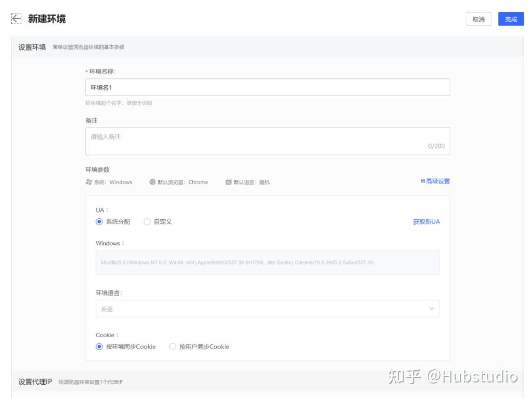Go back using the arrow icon

pos(16,19)
